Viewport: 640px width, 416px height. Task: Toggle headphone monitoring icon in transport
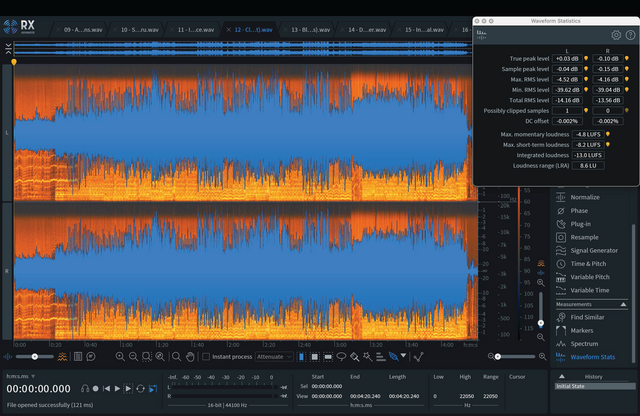[x=86, y=388]
